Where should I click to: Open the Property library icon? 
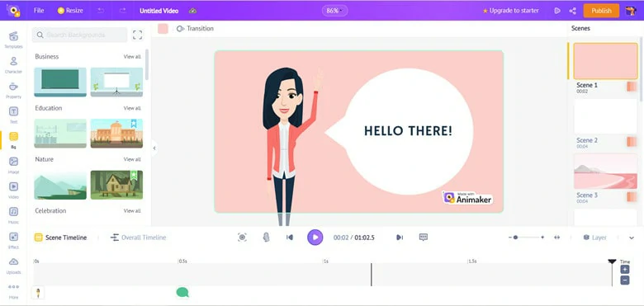pos(13,90)
